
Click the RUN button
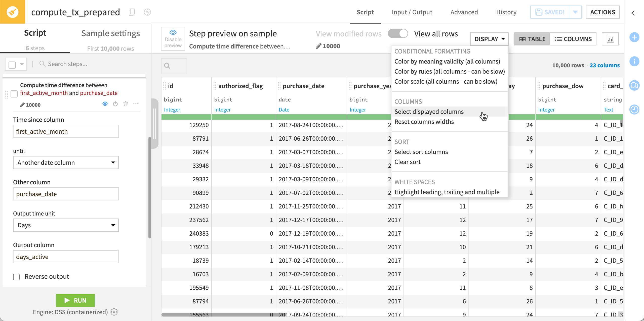coord(75,300)
